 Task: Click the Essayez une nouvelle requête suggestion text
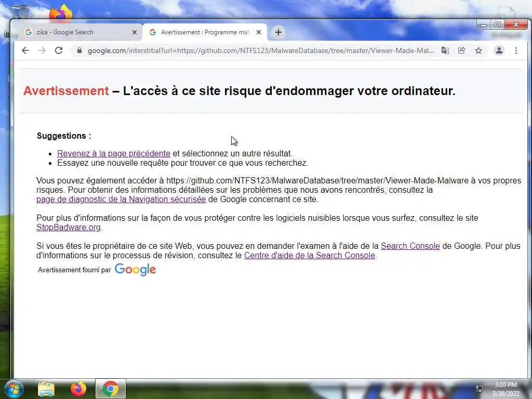[x=182, y=163]
